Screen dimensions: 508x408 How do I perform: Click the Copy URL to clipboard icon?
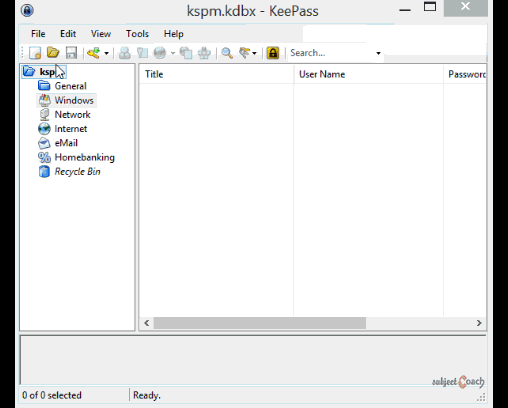coord(186,53)
